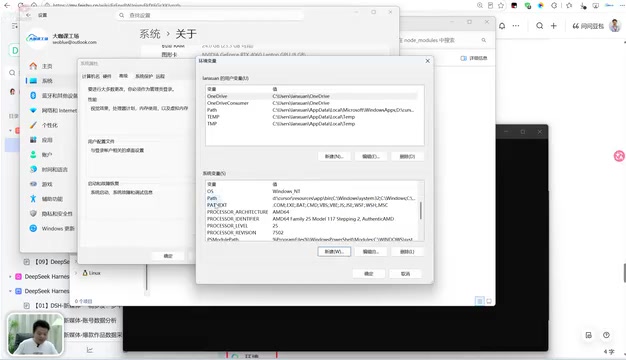The height and width of the screenshot is (360, 626).
Task: Open the user avatar in Feishu header
Action: pyautogui.click(x=615, y=26)
